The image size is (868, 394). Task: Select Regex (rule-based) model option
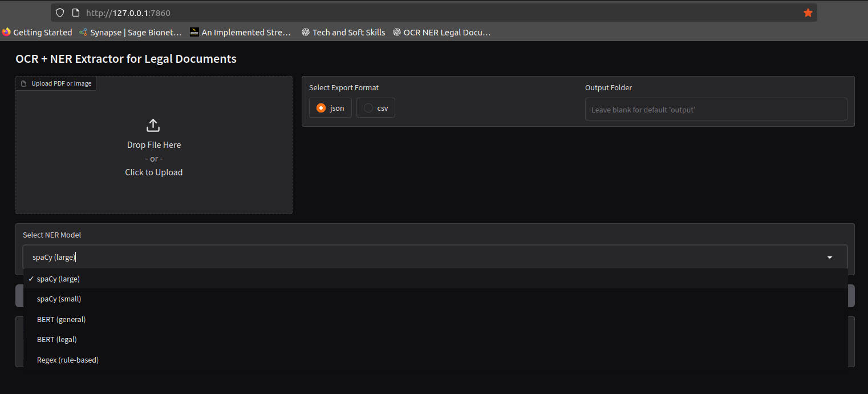(x=67, y=360)
